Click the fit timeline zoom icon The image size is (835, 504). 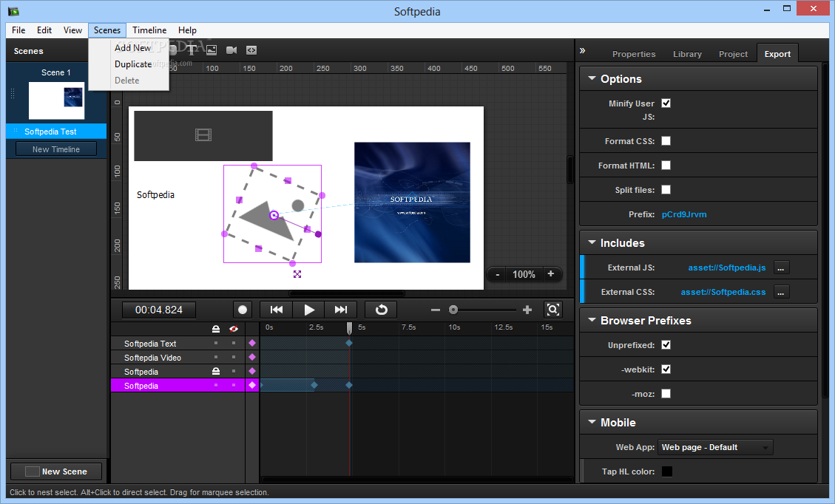coord(552,310)
